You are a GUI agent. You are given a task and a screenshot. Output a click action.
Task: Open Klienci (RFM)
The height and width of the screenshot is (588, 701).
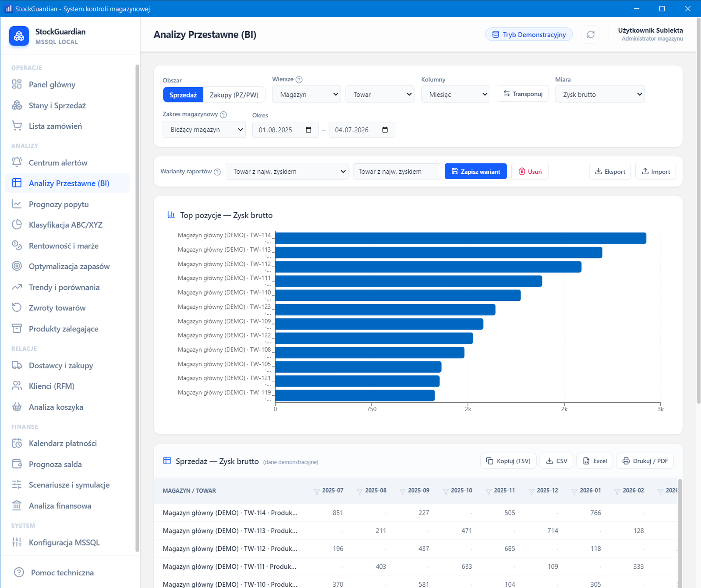(68, 386)
